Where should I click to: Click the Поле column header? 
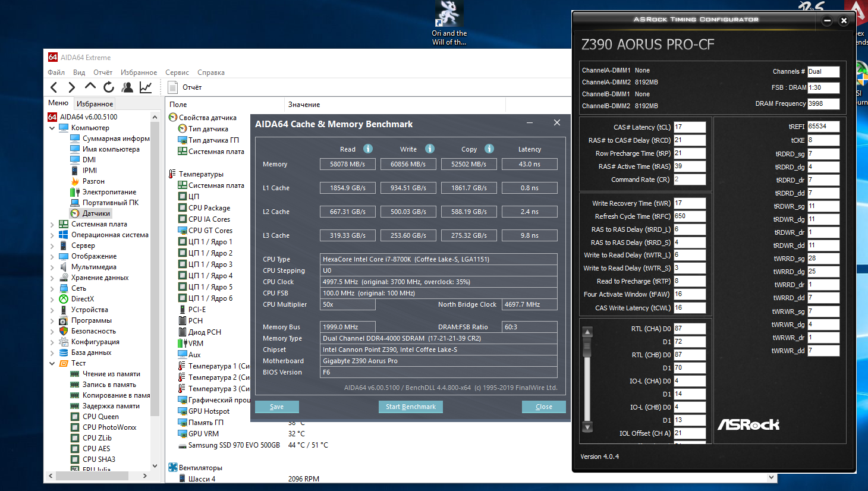point(225,104)
